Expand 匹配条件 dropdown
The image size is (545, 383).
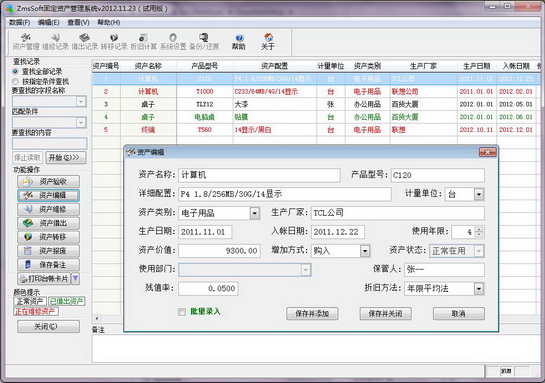pos(81,122)
